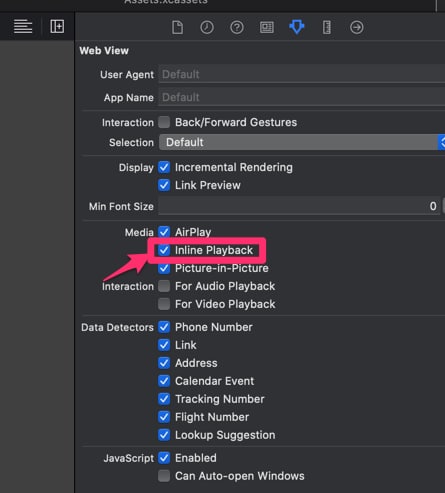The height and width of the screenshot is (493, 445).
Task: Click the App Name text field
Action: click(302, 97)
